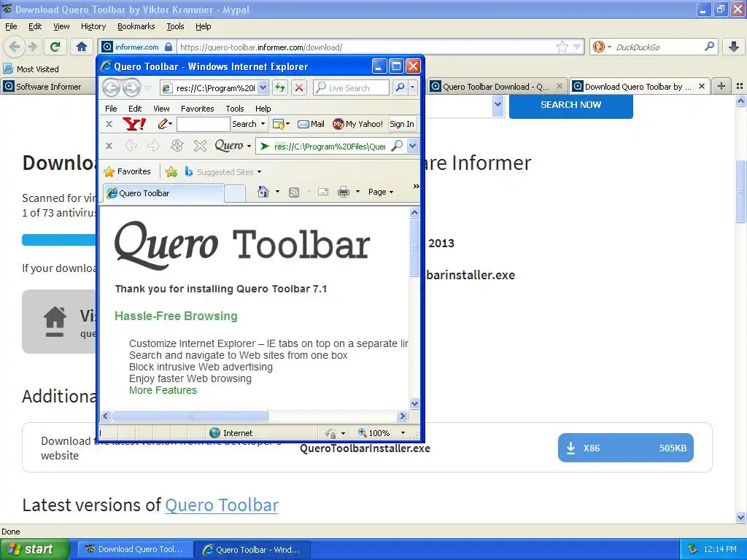Open the Windows start button
Screen dimensions: 747x560
34,549
